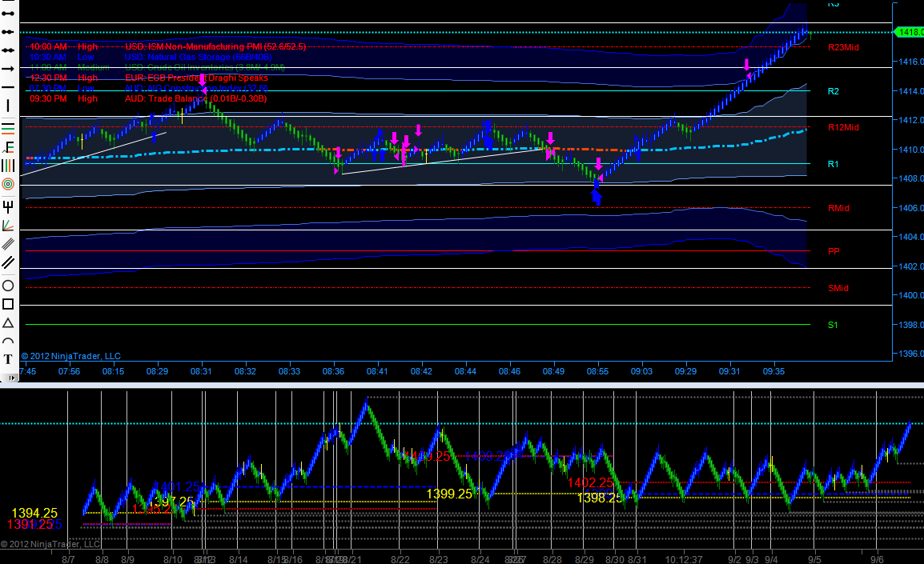Image resolution: width=924 pixels, height=564 pixels.
Task: Select the ISM Non-Manufacturing PMI news row
Action: (x=167, y=46)
